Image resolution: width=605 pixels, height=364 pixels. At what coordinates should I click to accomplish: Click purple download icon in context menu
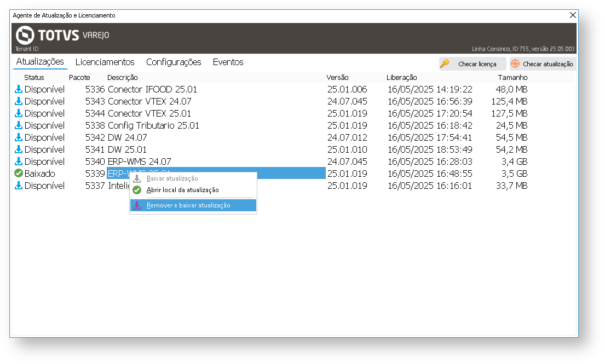[137, 205]
